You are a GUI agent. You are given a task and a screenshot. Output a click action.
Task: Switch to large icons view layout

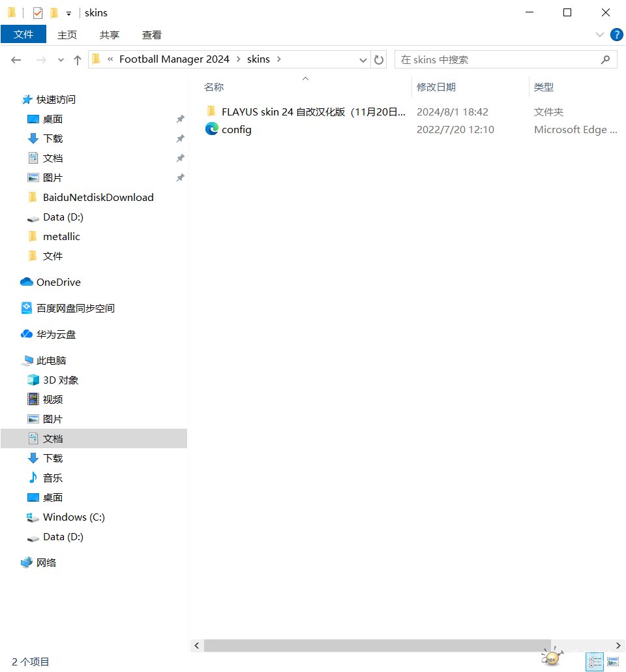point(613,662)
